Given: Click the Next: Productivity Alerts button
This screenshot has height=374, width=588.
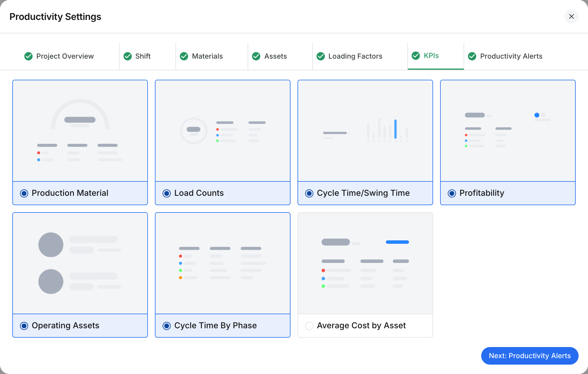Looking at the screenshot, I should click(x=530, y=356).
